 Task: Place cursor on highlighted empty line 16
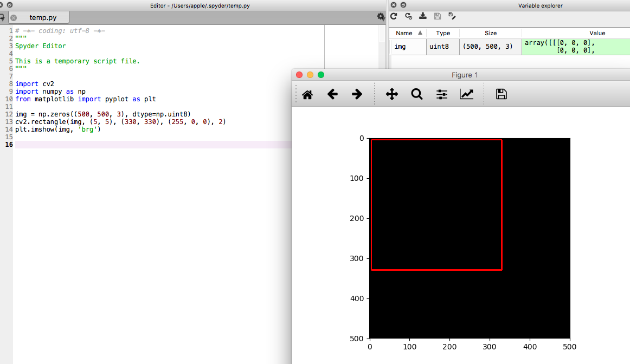[153, 145]
